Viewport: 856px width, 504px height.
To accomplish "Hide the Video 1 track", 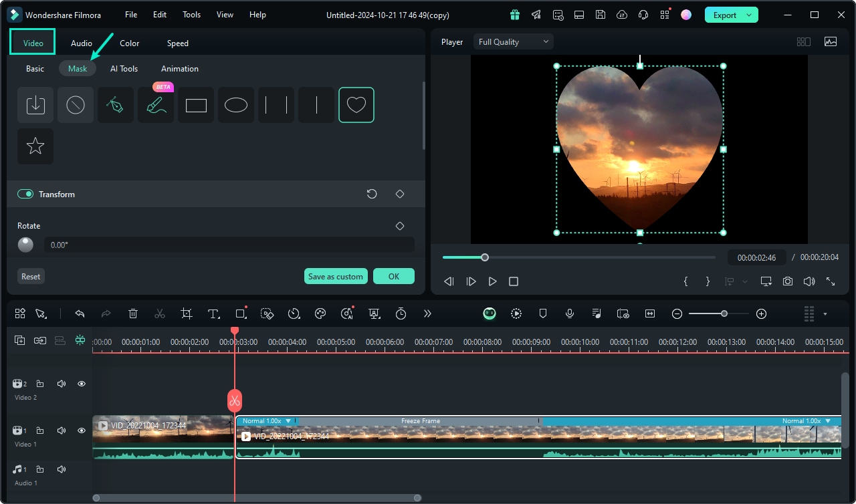I will click(82, 430).
